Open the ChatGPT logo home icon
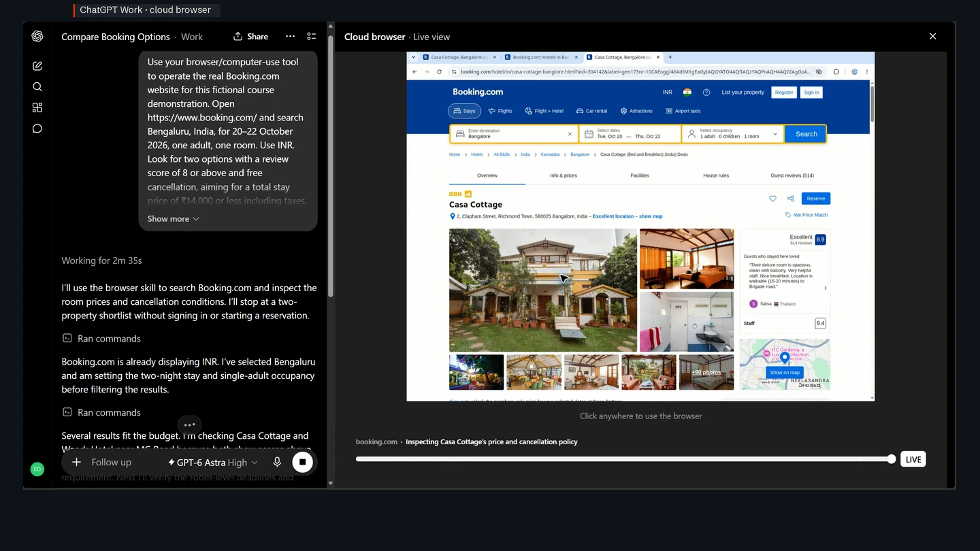The width and height of the screenshot is (980, 551). point(37,37)
